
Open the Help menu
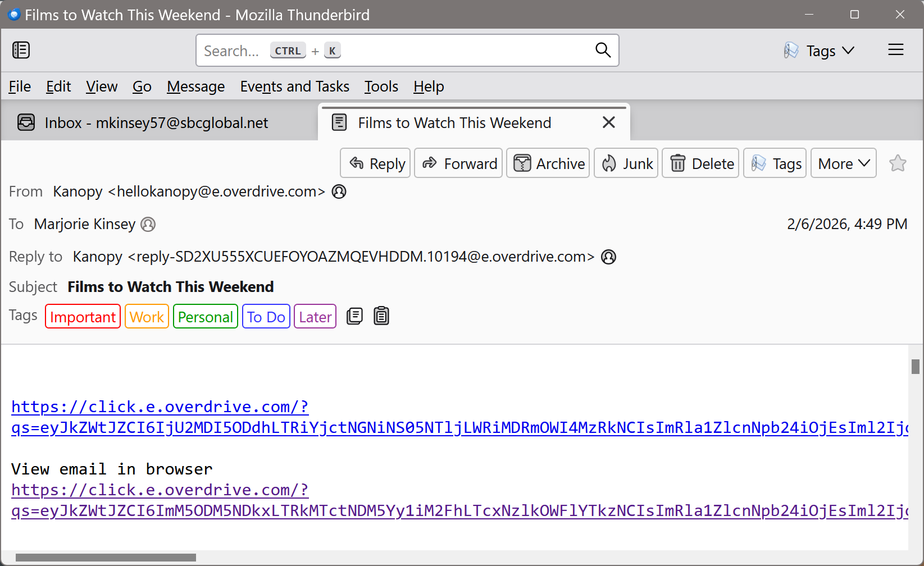tap(429, 86)
